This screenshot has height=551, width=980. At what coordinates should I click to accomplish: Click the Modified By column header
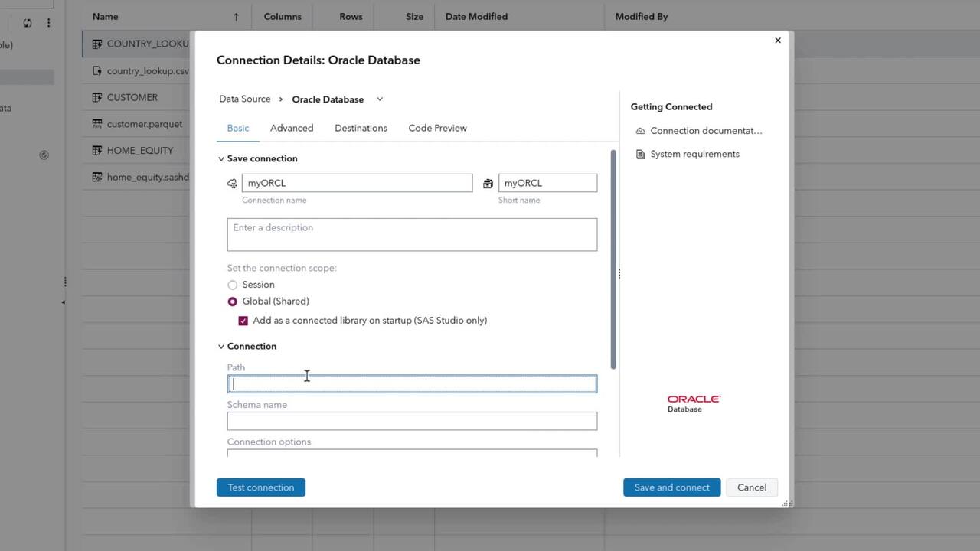click(642, 17)
